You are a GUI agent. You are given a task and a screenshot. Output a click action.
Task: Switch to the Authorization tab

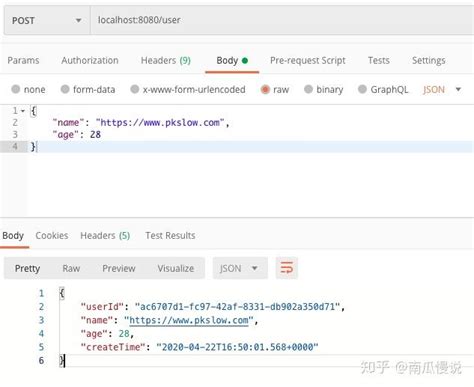point(90,60)
